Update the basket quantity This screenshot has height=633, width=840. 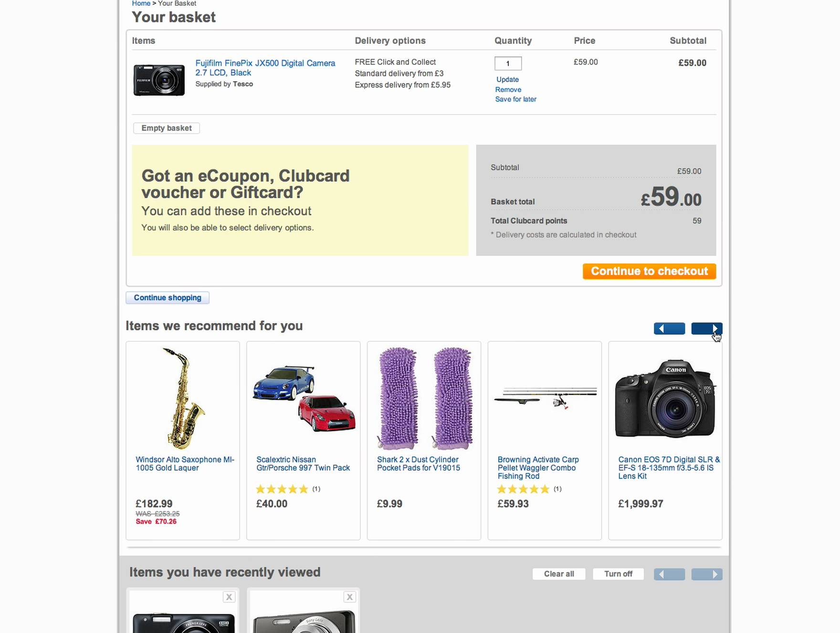(x=507, y=79)
